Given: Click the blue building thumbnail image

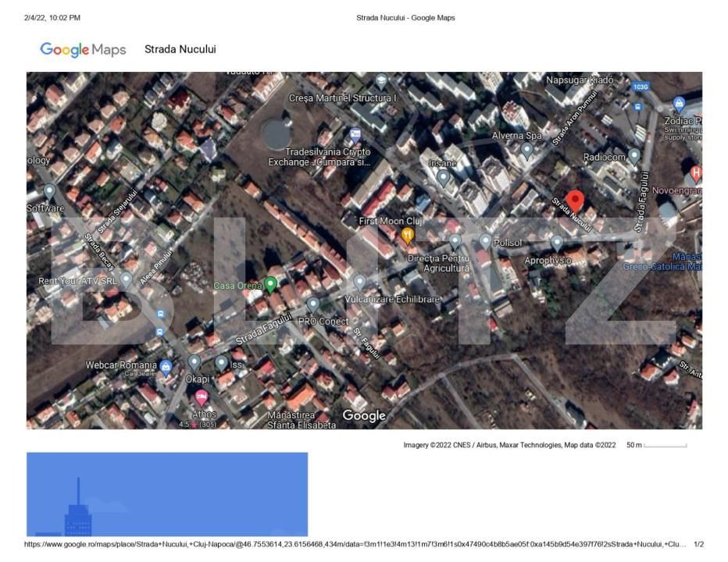Looking at the screenshot, I should coord(166,494).
